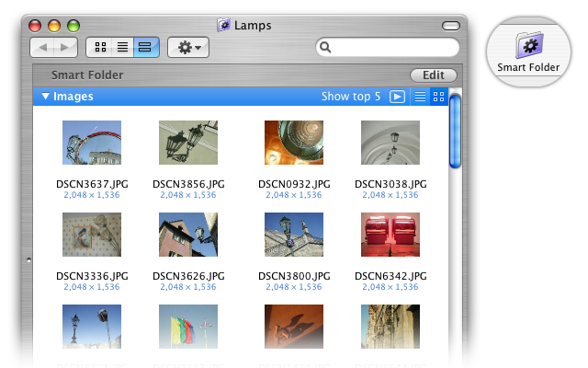Select the DSCN3637.JPG thumbnail

coord(92,143)
